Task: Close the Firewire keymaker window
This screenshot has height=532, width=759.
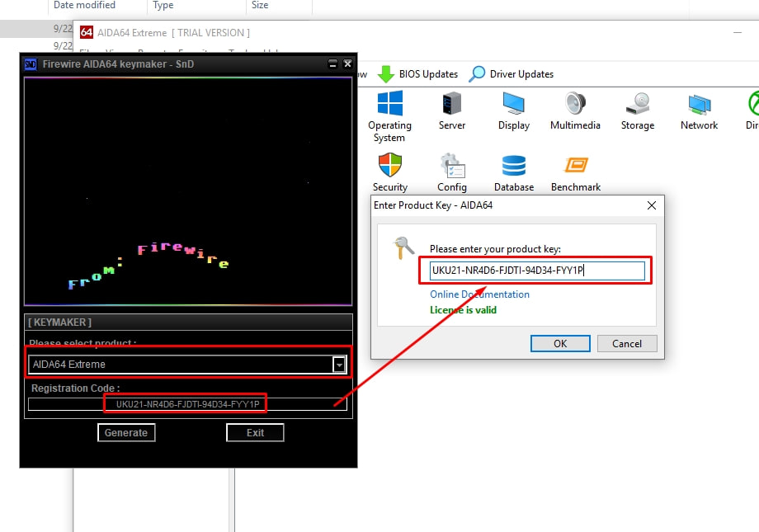Action: click(x=347, y=64)
